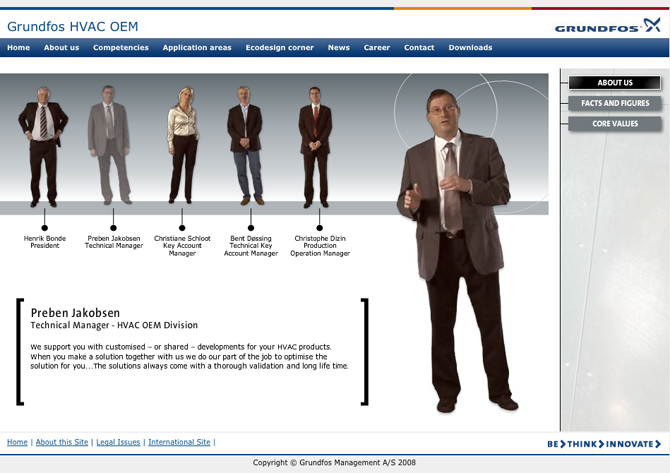Click the large video figure of Preben Jakobsen
Image resolution: width=670 pixels, height=473 pixels.
[457, 250]
